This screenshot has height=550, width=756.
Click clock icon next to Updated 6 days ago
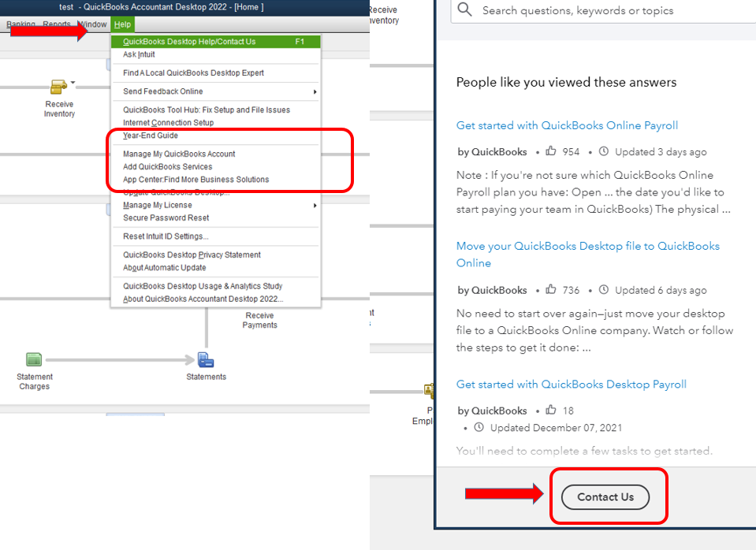point(604,290)
